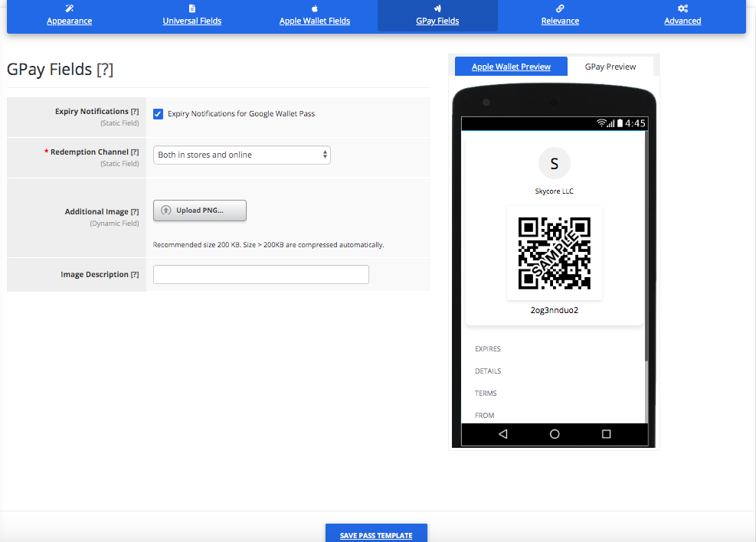Click the EXPIRES row in the preview
756x542 pixels.
488,349
